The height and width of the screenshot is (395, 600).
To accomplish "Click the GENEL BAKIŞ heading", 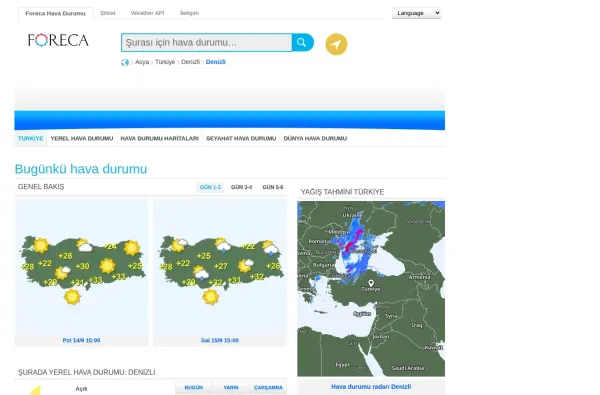I will 41,187.
